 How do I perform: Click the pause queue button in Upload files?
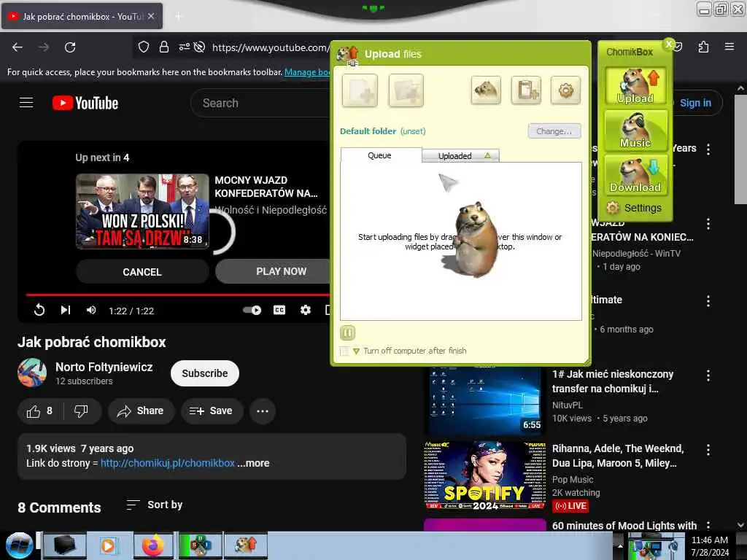[347, 332]
